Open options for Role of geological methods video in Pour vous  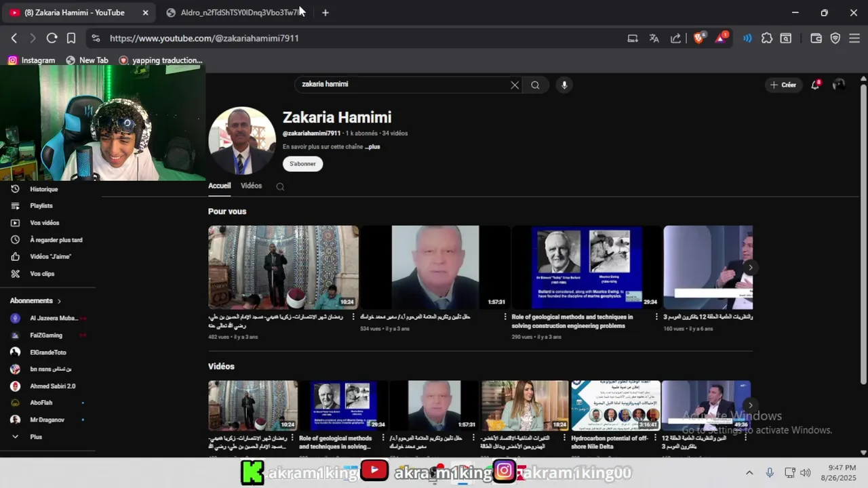pyautogui.click(x=656, y=317)
